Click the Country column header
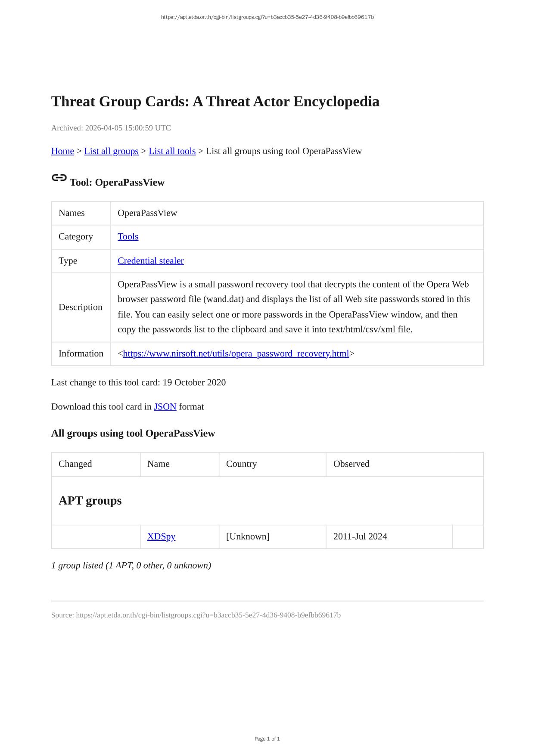Screen dimensions: 535x756 pos(241,464)
